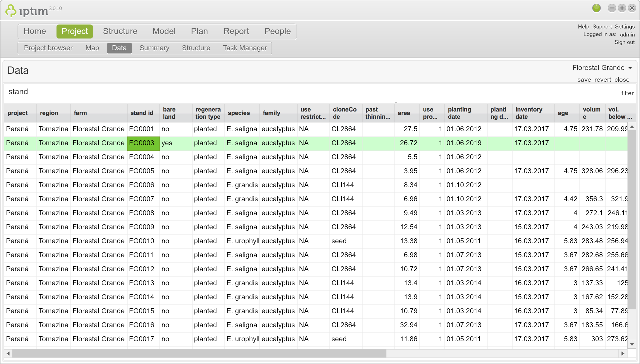Click the area column header

(407, 113)
